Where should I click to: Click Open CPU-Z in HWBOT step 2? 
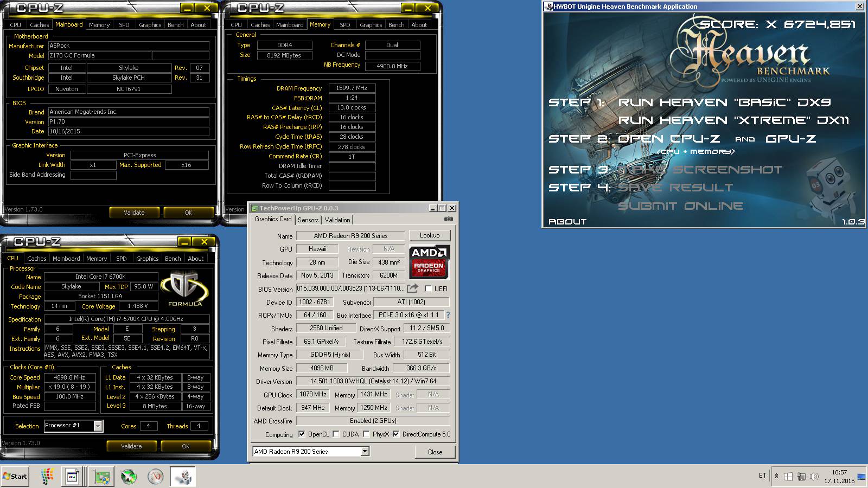coord(669,139)
